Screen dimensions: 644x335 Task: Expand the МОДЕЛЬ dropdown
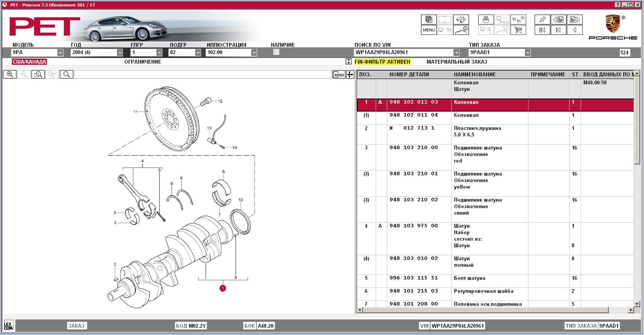pos(60,53)
